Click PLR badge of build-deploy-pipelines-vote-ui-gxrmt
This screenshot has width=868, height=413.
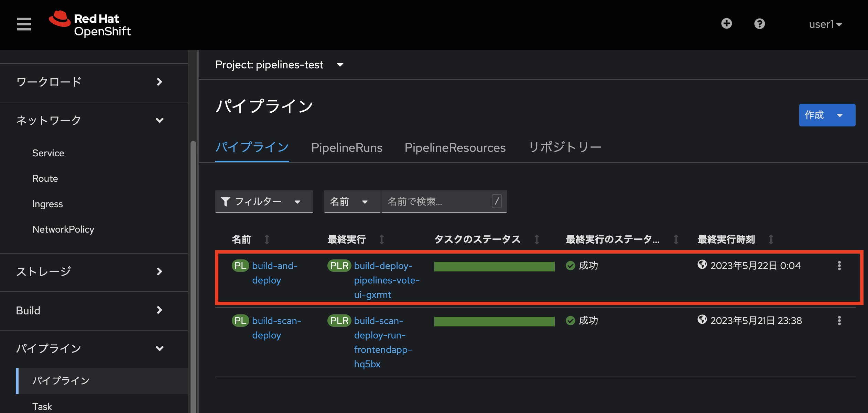pos(339,266)
